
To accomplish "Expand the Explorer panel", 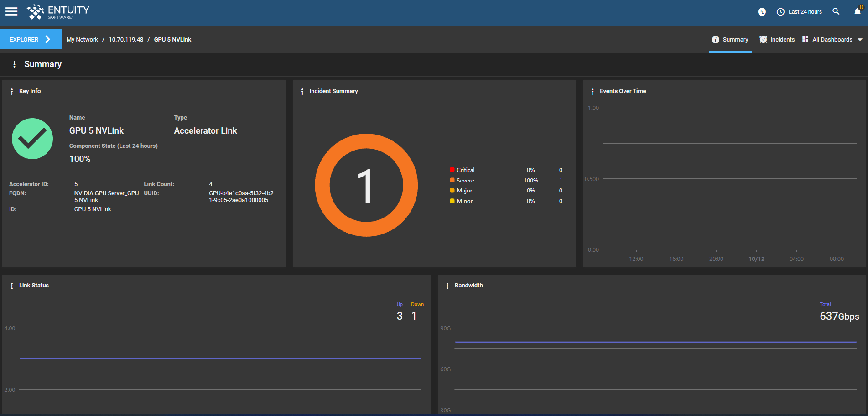I will [x=31, y=39].
